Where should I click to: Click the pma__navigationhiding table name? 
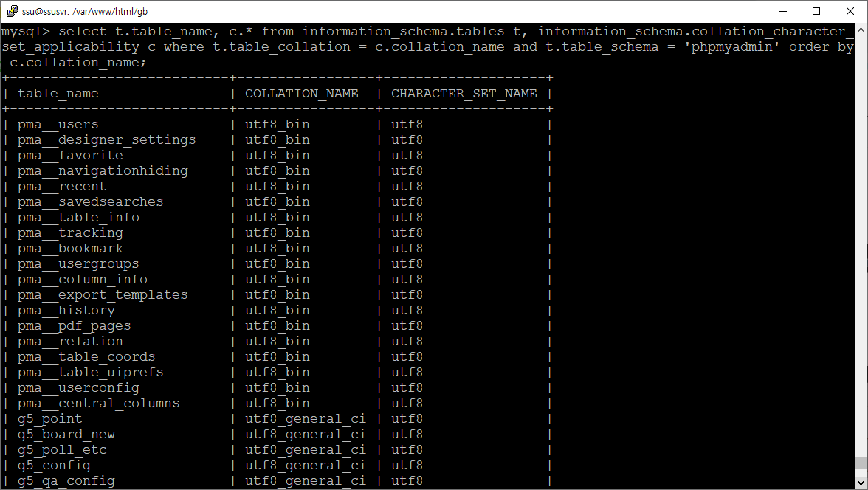click(x=103, y=171)
